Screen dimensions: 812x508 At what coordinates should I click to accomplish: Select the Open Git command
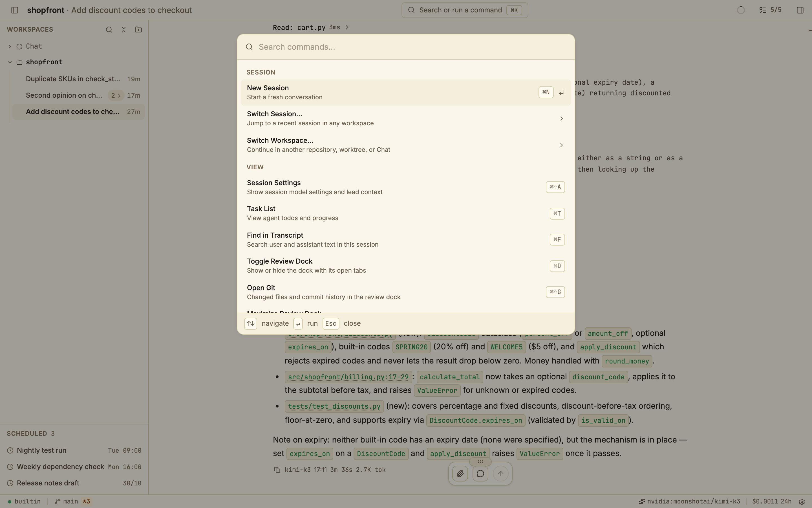tap(406, 292)
